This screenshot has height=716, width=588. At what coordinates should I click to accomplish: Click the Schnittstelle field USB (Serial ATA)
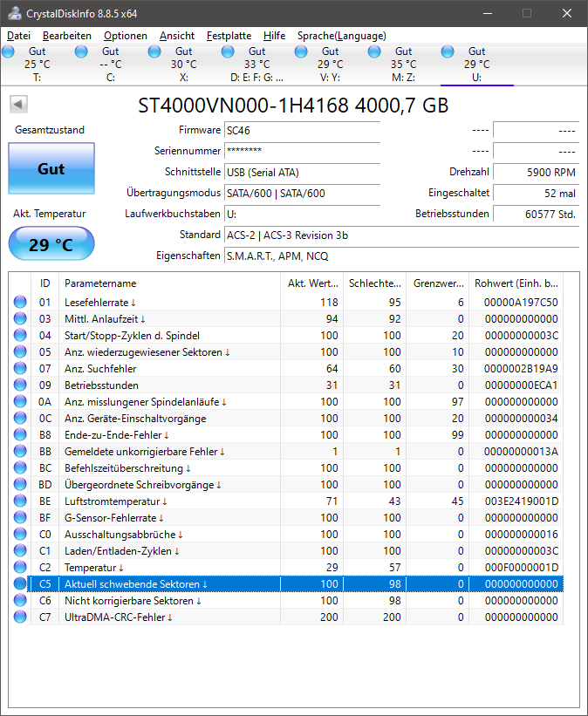303,172
